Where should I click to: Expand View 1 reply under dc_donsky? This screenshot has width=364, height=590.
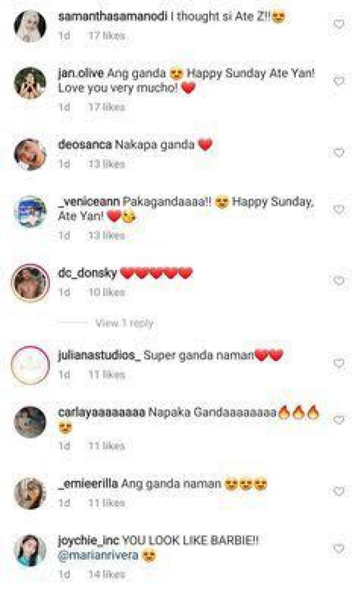(124, 323)
